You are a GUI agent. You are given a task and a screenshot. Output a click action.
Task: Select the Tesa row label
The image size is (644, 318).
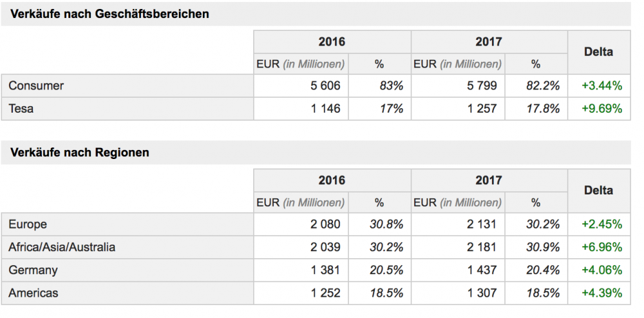(x=21, y=109)
